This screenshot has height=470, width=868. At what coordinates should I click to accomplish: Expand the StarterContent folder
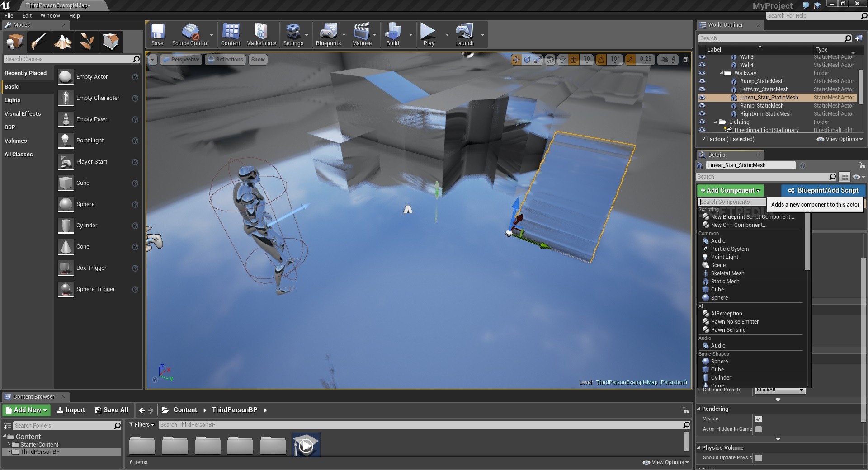coord(9,444)
